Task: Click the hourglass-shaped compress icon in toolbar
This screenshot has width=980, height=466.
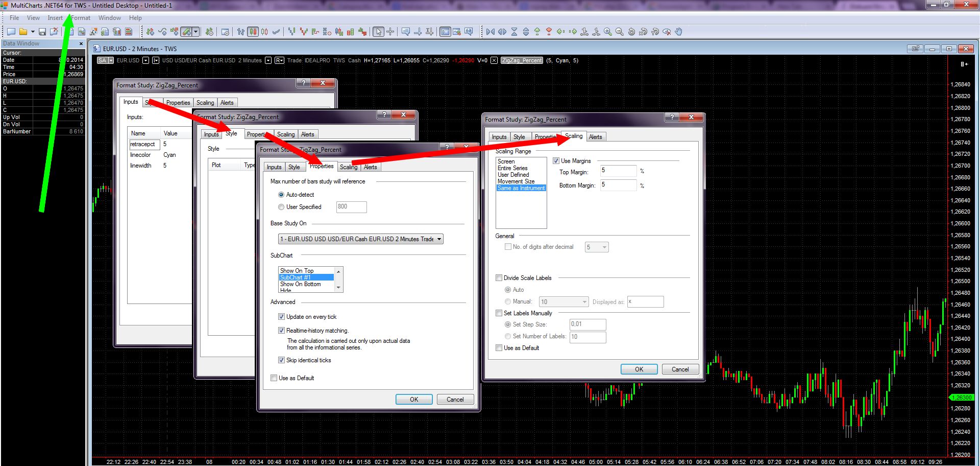Action: (x=514, y=32)
